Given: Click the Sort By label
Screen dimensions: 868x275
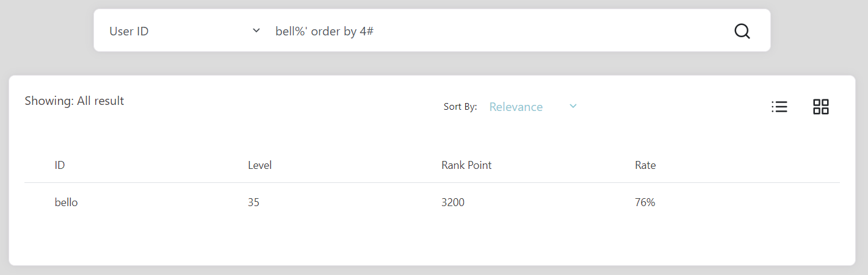Looking at the screenshot, I should [x=460, y=107].
